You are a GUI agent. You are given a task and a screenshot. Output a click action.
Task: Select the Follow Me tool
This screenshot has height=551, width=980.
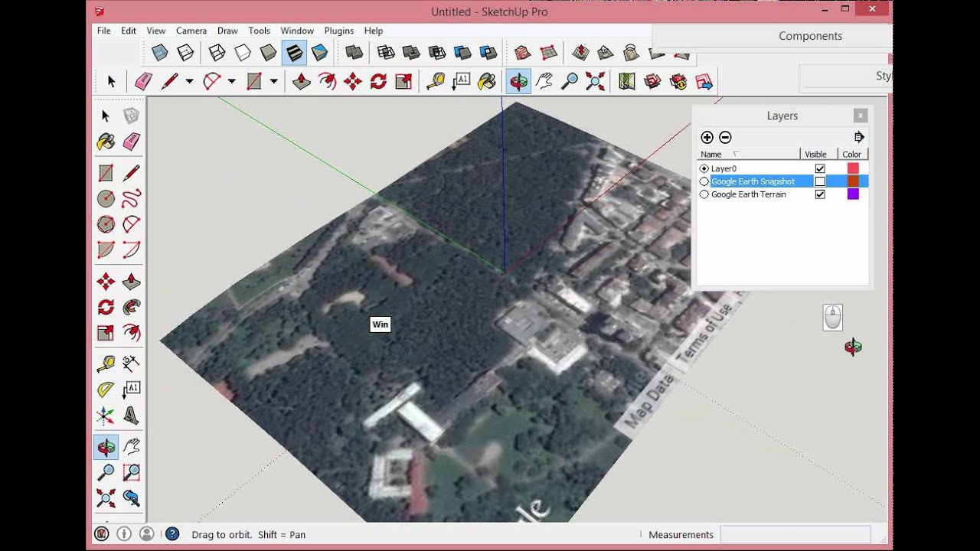click(131, 307)
